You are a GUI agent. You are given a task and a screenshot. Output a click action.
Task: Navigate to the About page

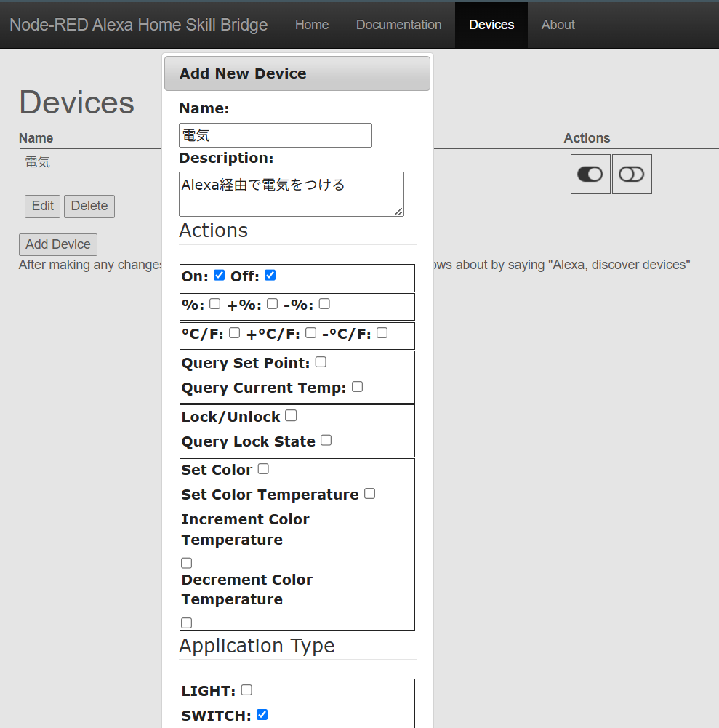pos(558,24)
